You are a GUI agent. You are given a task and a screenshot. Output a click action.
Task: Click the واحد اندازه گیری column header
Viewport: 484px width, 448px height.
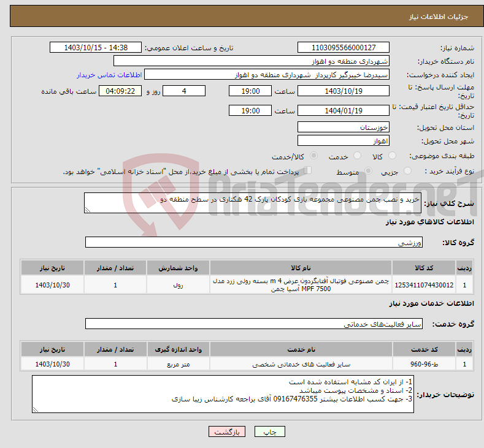[x=178, y=349]
